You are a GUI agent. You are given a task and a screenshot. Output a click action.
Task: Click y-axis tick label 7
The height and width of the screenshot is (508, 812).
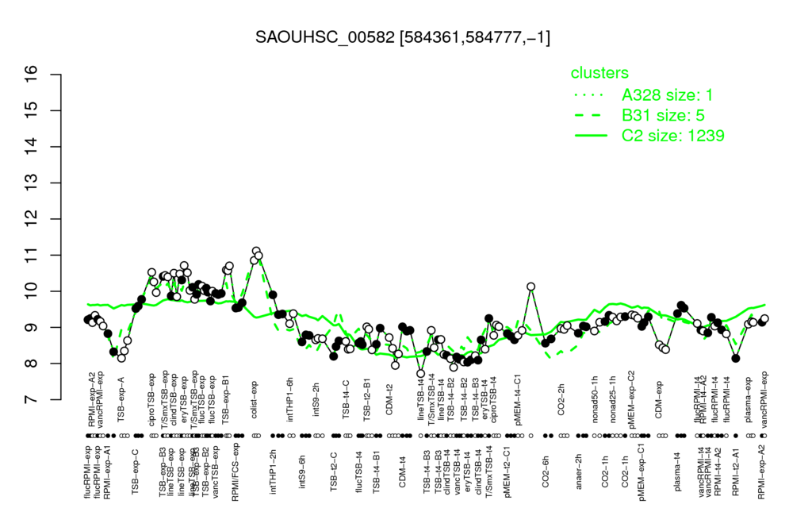pos(32,400)
